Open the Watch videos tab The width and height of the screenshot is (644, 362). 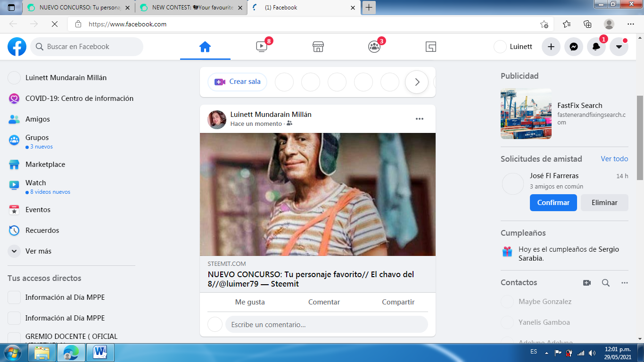pyautogui.click(x=262, y=47)
